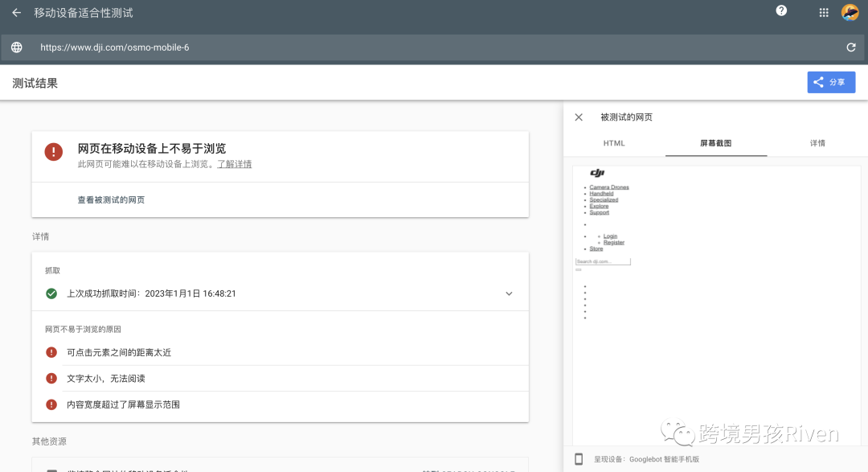Click the 网页在移动设备上不易于浏览 heading
The image size is (868, 472).
click(x=152, y=149)
